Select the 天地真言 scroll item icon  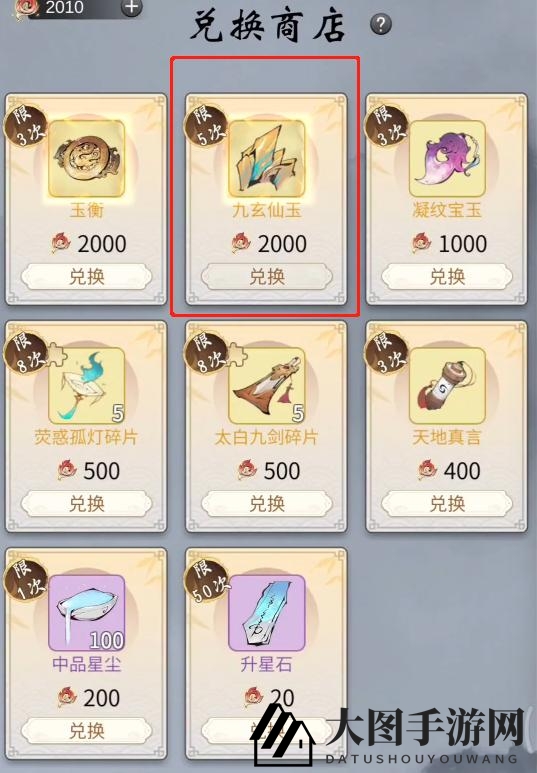click(447, 386)
